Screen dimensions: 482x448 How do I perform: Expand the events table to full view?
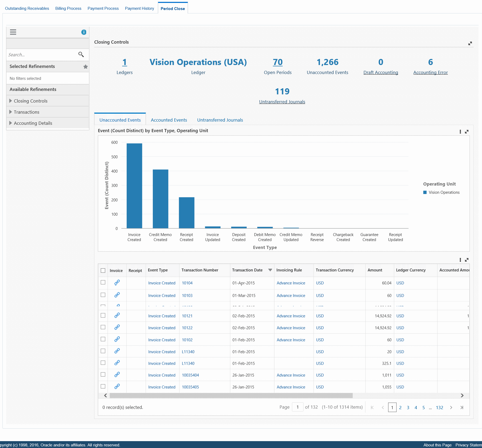coord(467,260)
